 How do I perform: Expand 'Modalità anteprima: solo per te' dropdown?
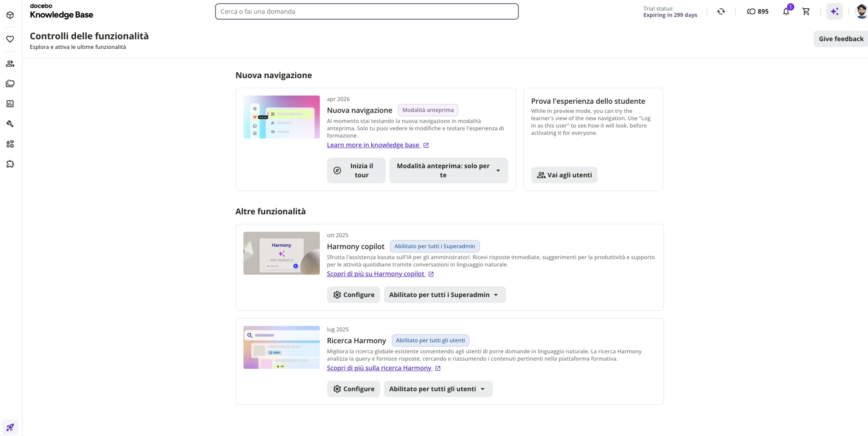pos(448,170)
